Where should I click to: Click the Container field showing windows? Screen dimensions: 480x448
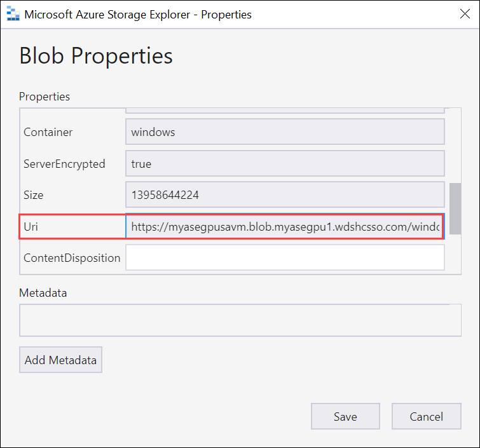(x=285, y=132)
